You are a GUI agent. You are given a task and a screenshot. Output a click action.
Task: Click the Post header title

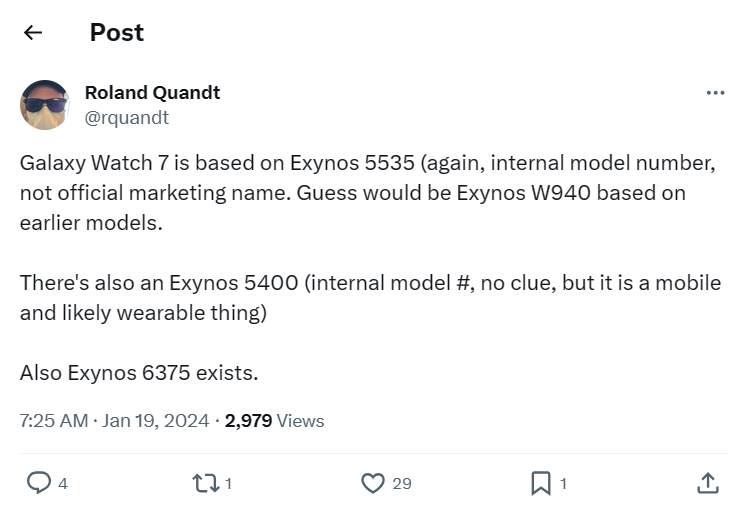coord(117,33)
